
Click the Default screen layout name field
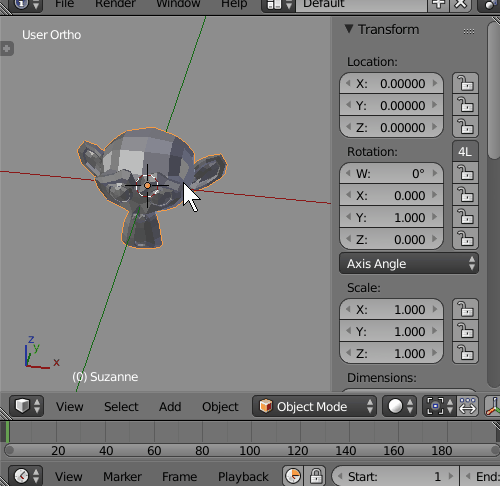361,5
